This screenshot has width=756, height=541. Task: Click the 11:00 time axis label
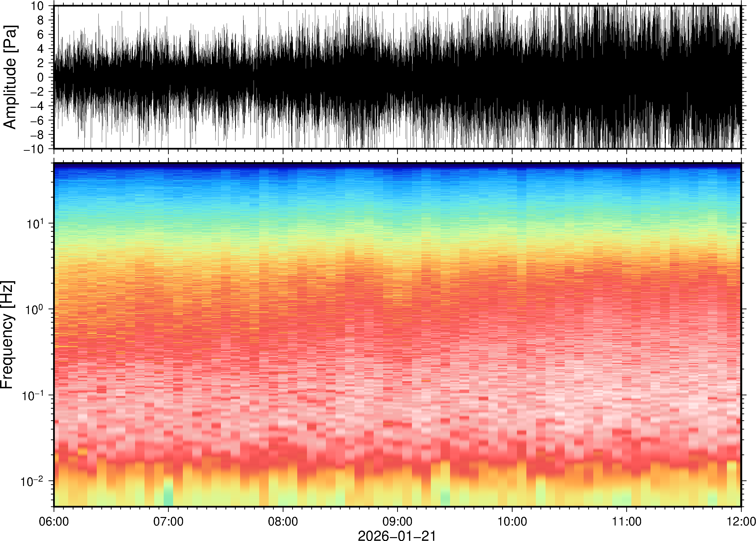click(626, 521)
